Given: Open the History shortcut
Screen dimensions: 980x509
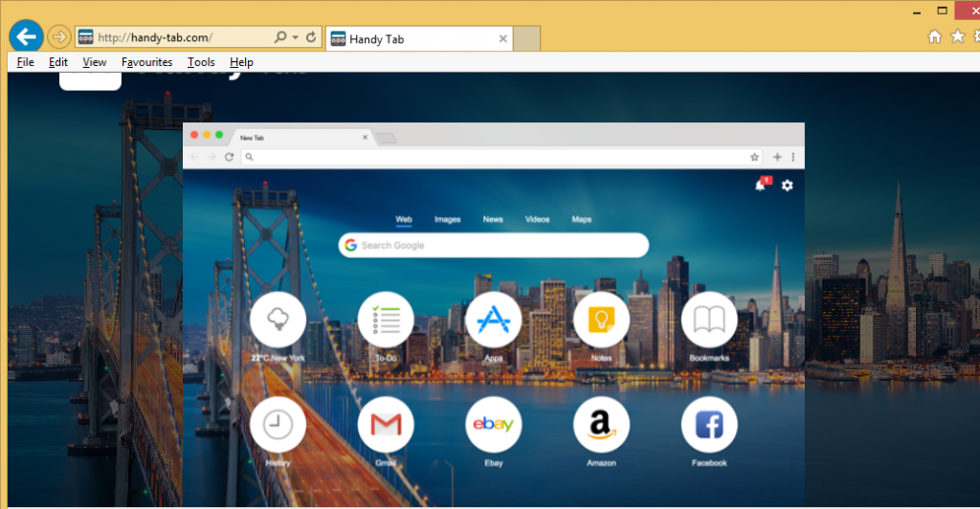Looking at the screenshot, I should point(278,425).
